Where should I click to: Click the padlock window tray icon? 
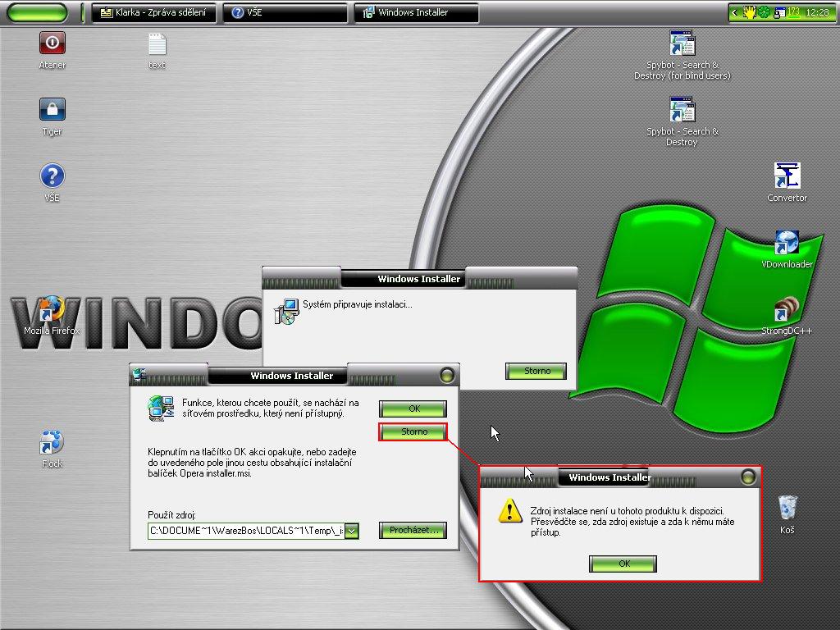[x=778, y=12]
